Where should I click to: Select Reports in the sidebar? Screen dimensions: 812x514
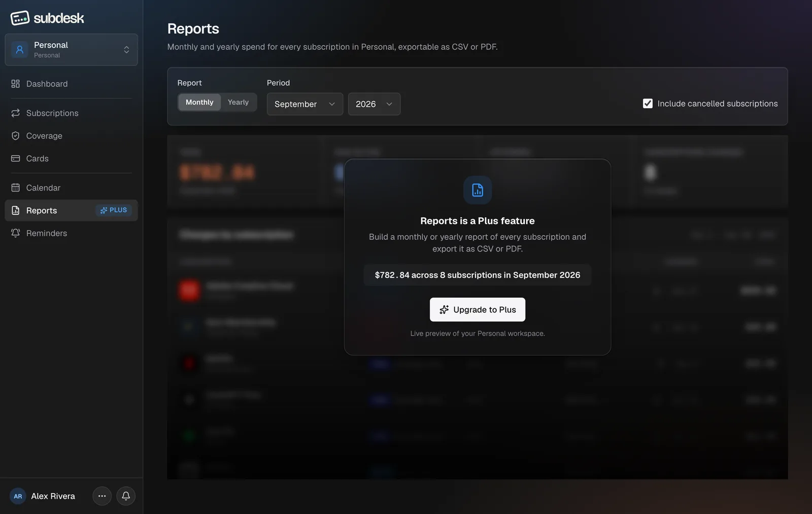(71, 210)
